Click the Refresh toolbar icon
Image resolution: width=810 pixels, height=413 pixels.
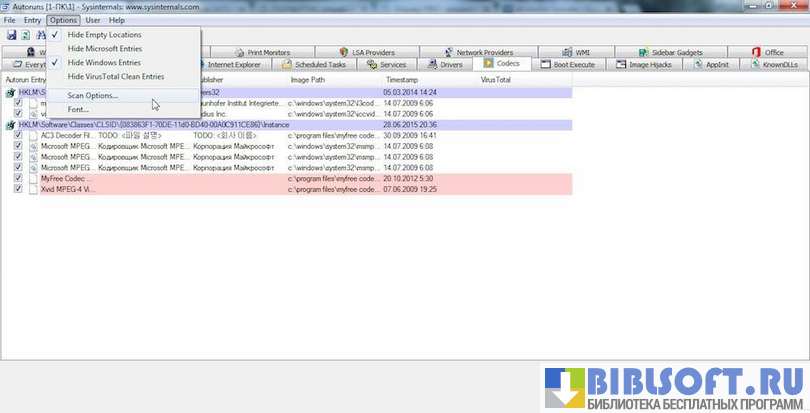(x=25, y=35)
